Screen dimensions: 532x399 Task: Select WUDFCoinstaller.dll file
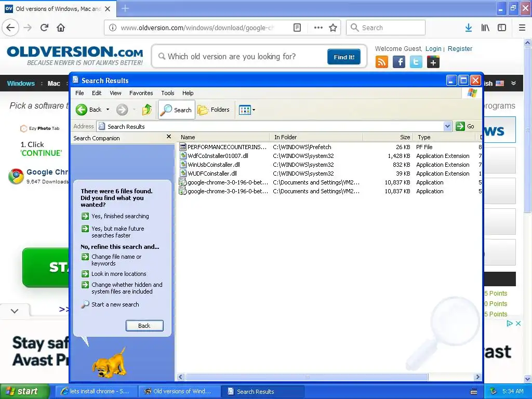pyautogui.click(x=212, y=174)
